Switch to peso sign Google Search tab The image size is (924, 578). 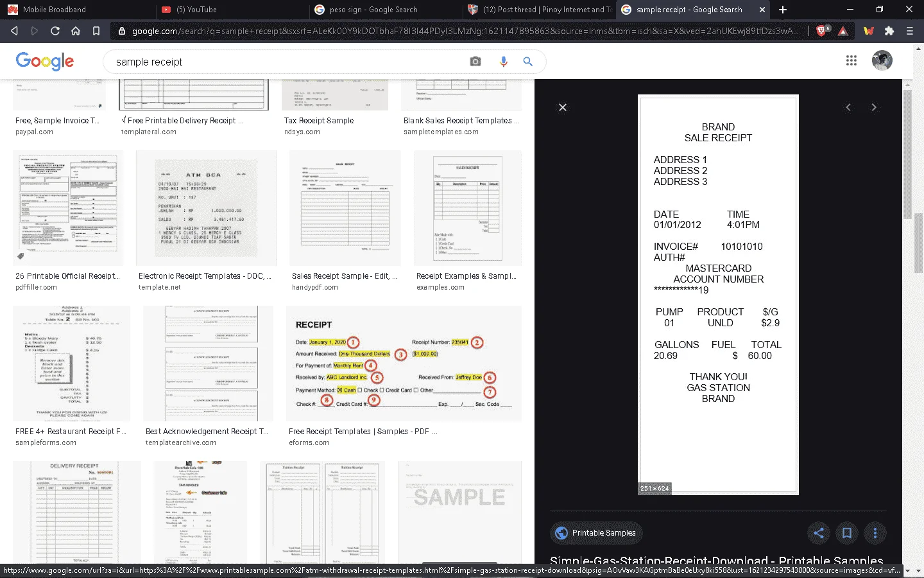click(x=385, y=10)
